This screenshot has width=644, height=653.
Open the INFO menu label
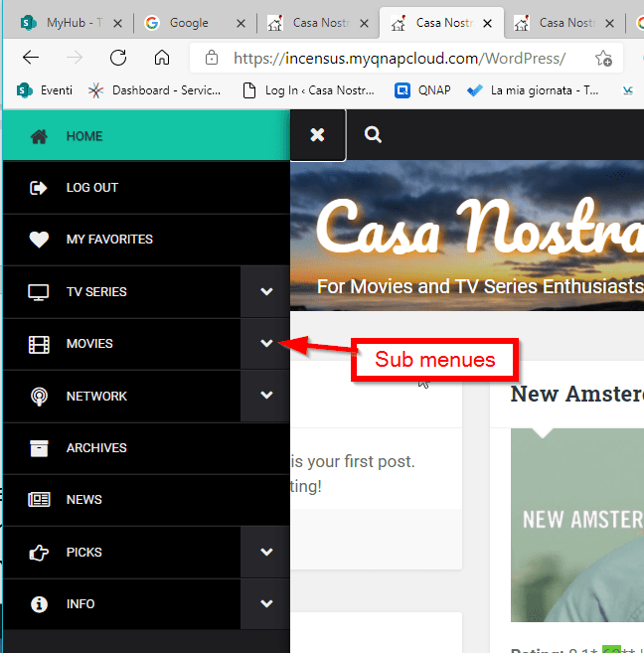pyautogui.click(x=80, y=604)
